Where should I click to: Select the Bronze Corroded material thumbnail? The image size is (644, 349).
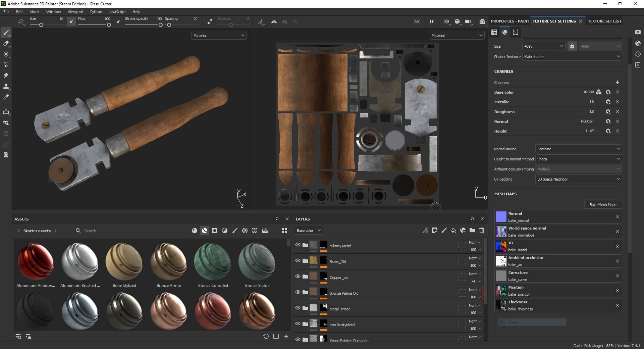click(213, 262)
